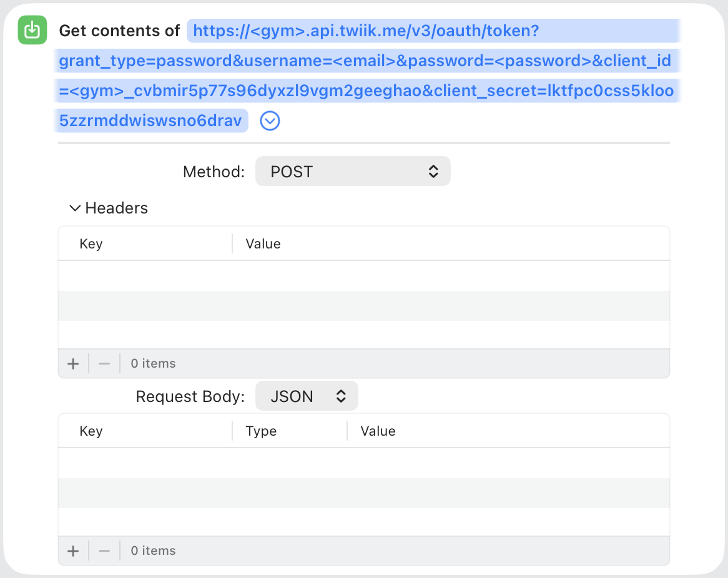728x578 pixels.
Task: Expand the URL details with the chevron button
Action: click(x=270, y=120)
